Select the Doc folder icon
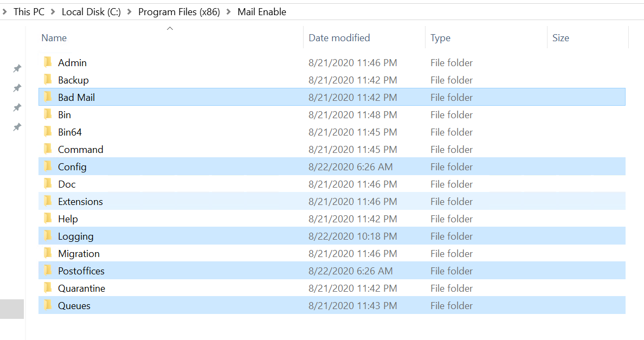The height and width of the screenshot is (340, 644). (48, 184)
